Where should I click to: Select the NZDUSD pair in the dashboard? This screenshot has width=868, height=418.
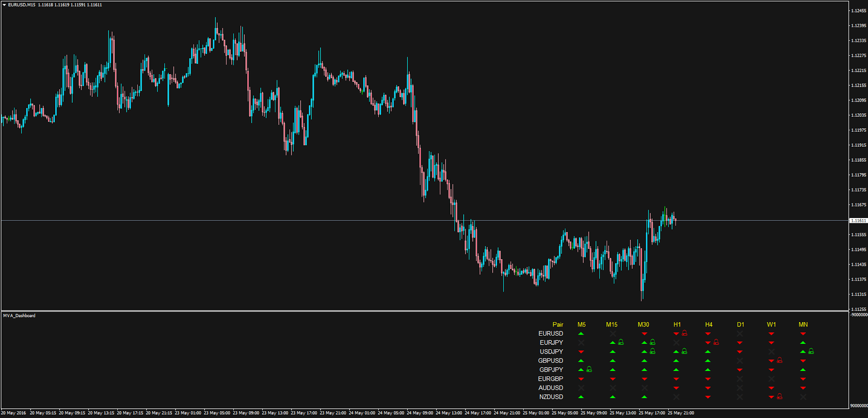[551, 397]
